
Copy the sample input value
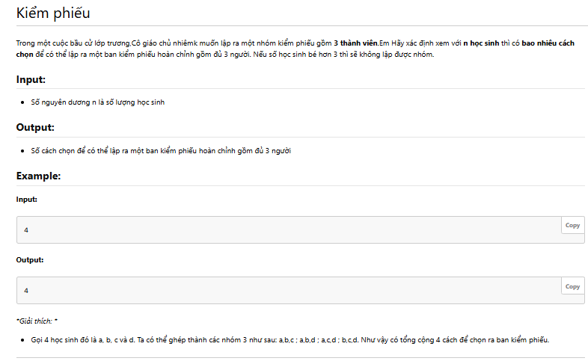pyautogui.click(x=572, y=225)
